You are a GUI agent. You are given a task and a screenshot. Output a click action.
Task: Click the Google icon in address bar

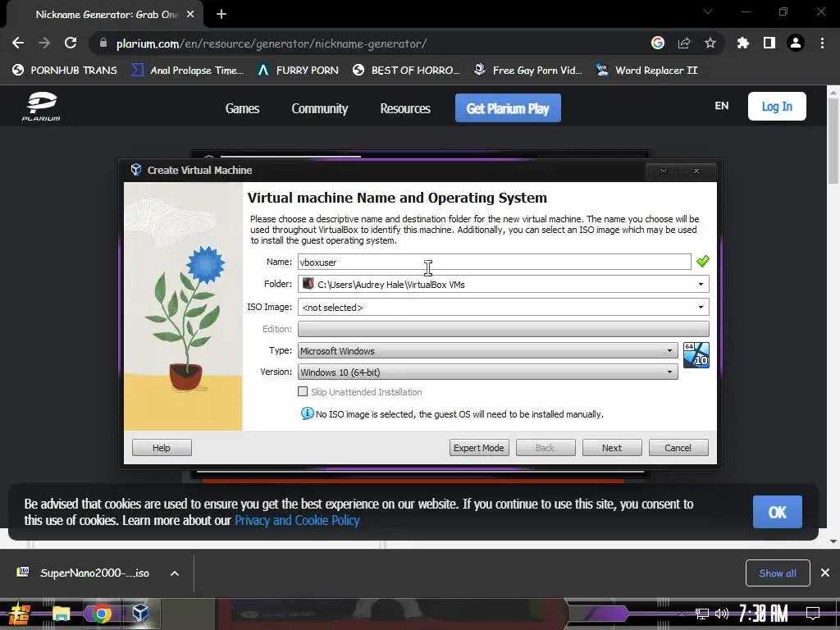(658, 43)
